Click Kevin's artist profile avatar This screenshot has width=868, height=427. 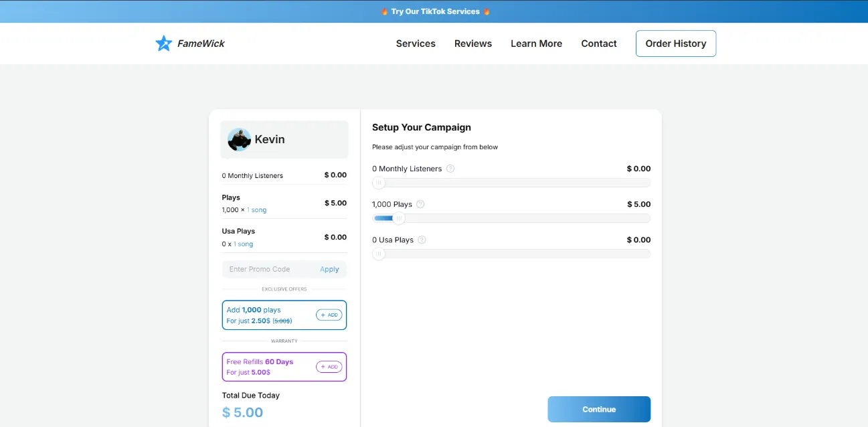pyautogui.click(x=239, y=139)
